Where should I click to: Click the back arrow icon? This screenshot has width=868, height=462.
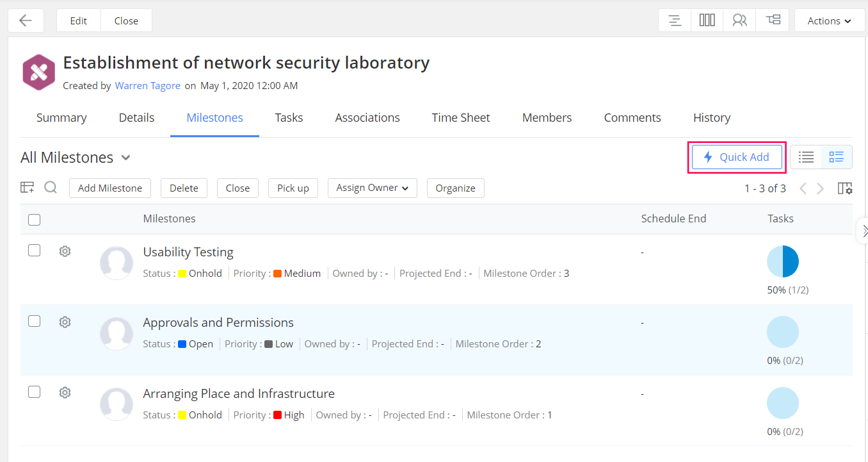point(26,21)
